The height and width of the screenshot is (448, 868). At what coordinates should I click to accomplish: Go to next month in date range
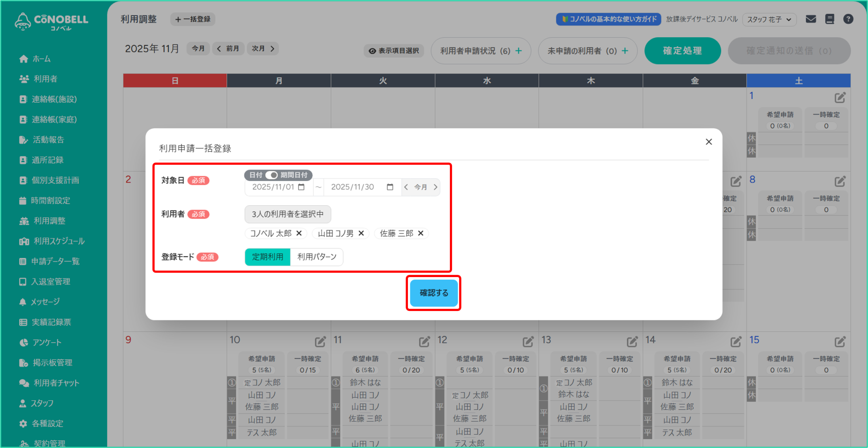pyautogui.click(x=436, y=187)
